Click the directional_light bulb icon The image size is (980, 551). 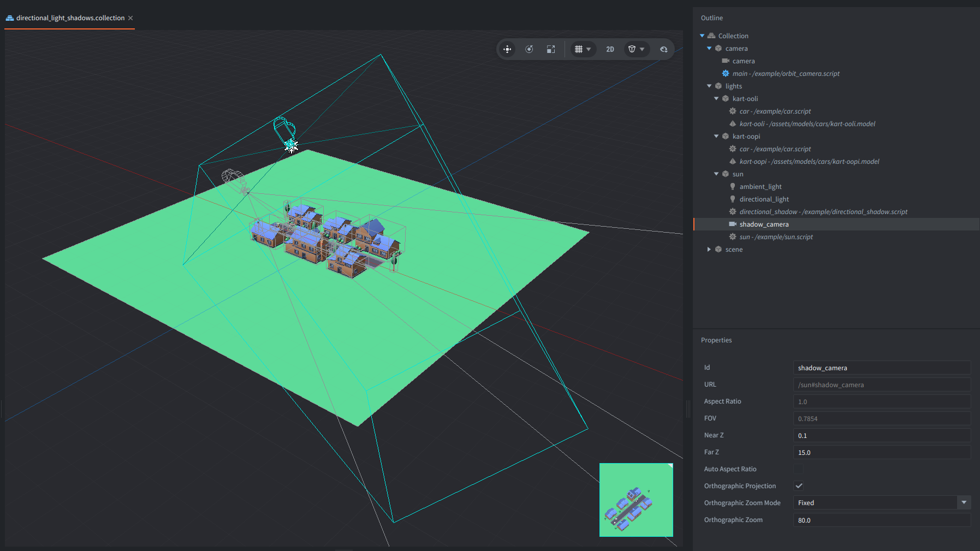point(733,199)
